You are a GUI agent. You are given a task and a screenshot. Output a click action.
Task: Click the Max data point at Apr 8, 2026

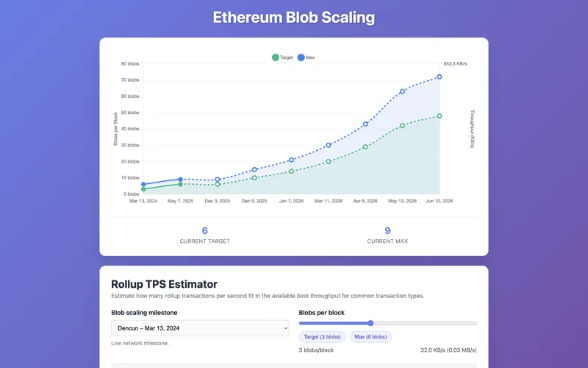pyautogui.click(x=365, y=124)
